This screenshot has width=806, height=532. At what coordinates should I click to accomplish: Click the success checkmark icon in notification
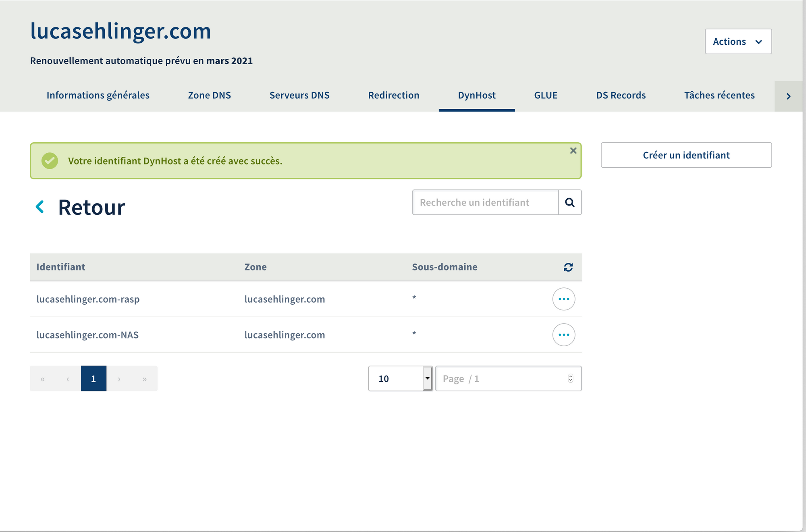(x=49, y=160)
